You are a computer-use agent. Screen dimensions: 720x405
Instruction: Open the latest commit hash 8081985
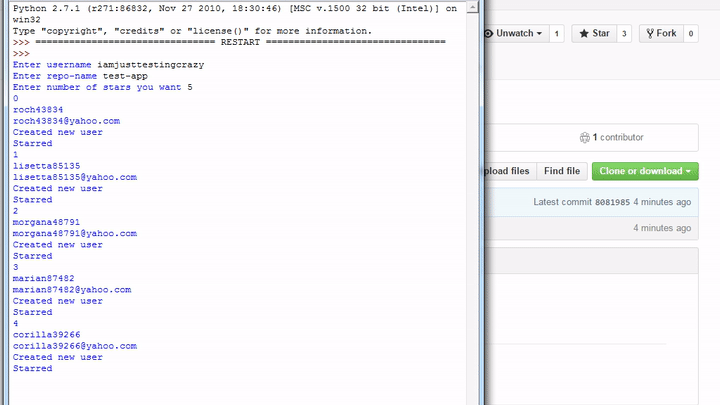(x=612, y=202)
